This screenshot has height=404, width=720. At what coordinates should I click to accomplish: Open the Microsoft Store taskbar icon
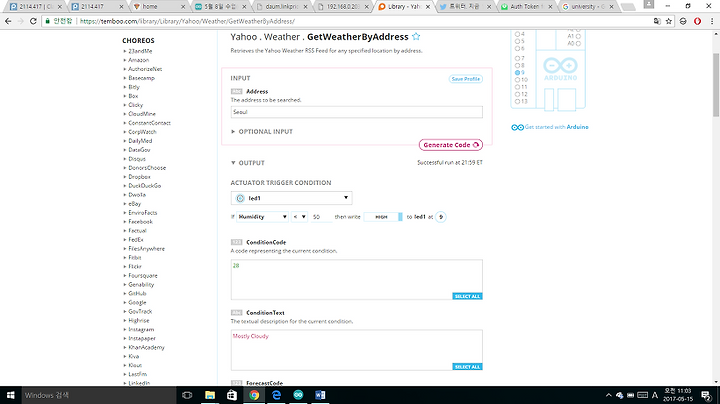click(x=232, y=395)
